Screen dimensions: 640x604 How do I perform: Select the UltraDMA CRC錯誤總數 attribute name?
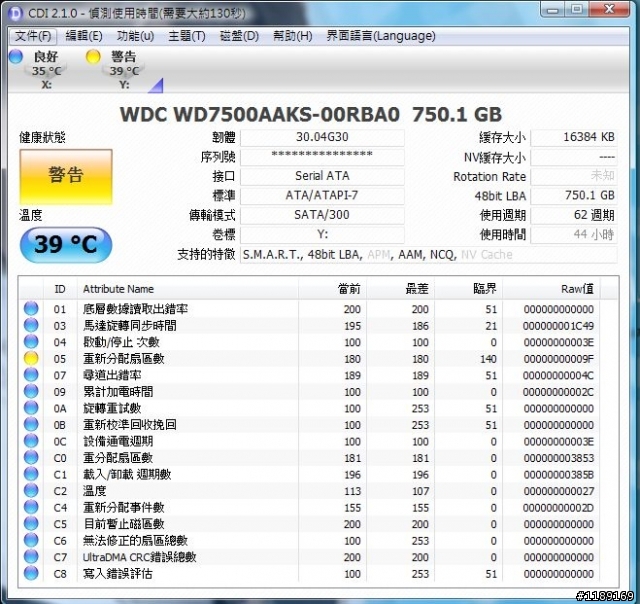click(x=140, y=557)
